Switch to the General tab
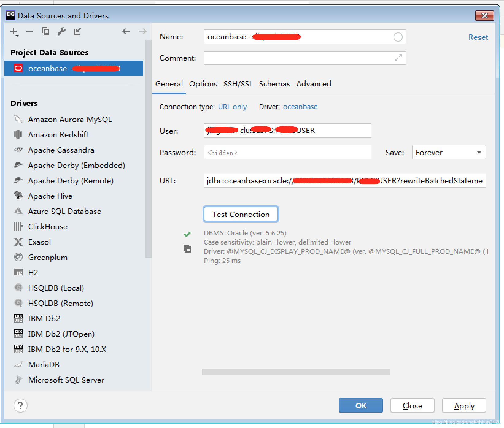 pos(169,84)
